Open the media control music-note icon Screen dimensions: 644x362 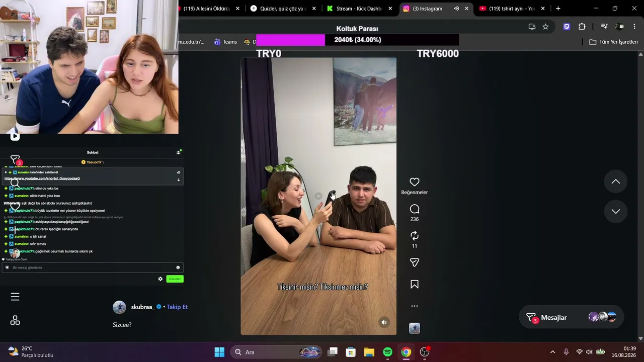pos(604,27)
